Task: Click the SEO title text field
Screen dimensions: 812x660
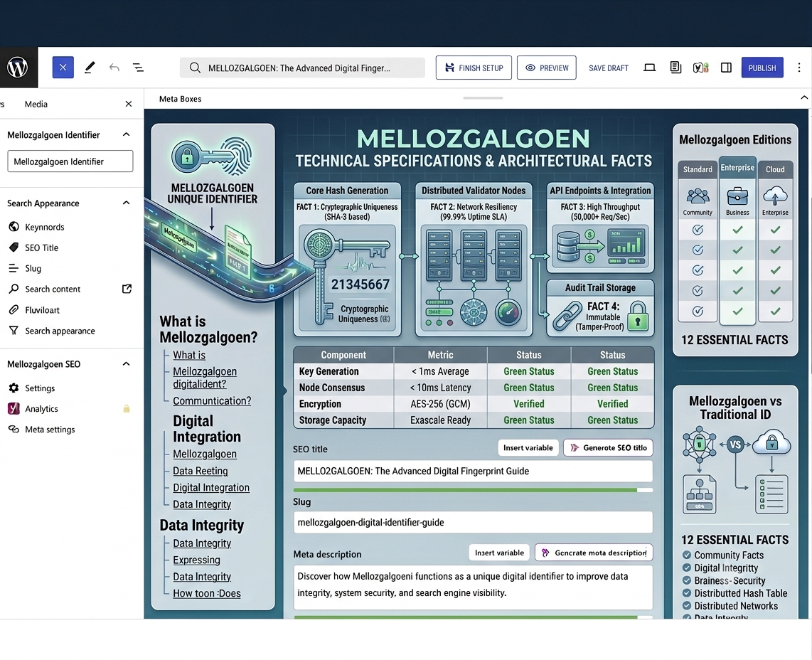Action: [473, 471]
